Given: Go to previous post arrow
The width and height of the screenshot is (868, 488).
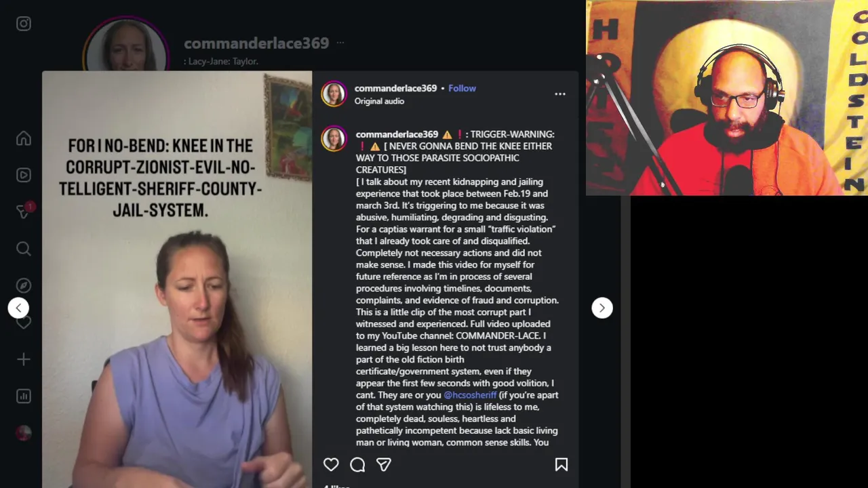Looking at the screenshot, I should coord(18,308).
